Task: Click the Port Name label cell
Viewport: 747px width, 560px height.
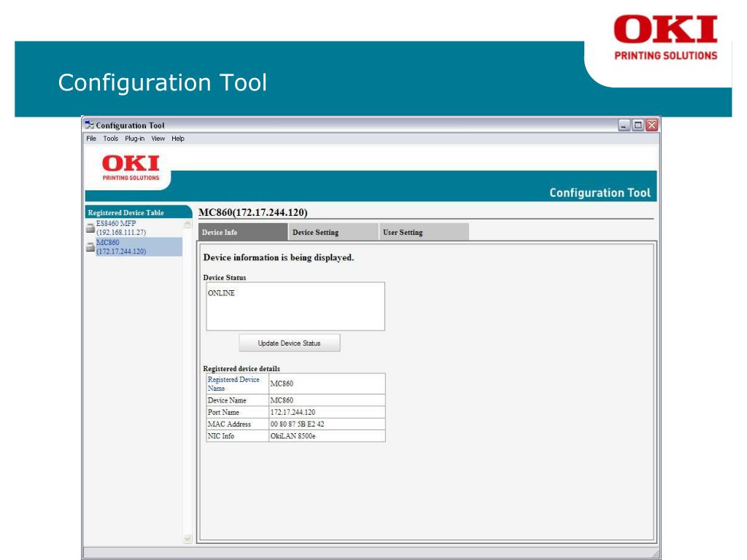Action: pyautogui.click(x=237, y=412)
